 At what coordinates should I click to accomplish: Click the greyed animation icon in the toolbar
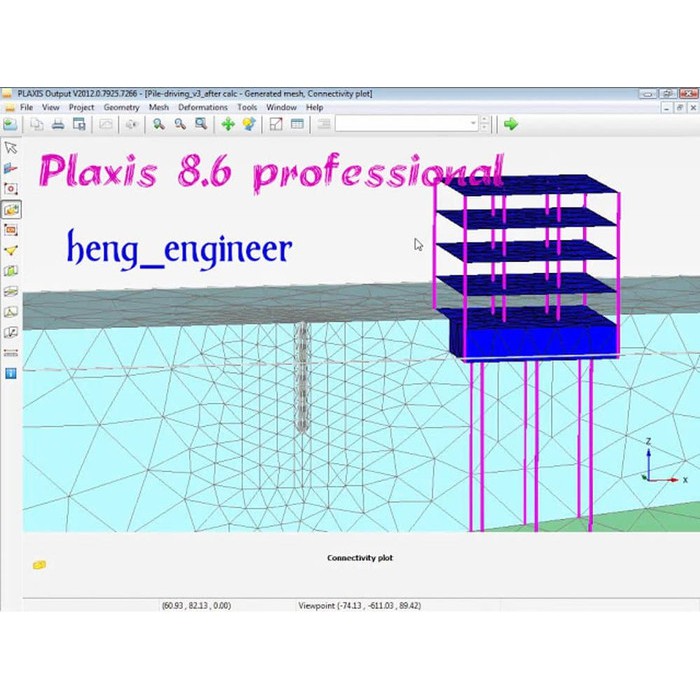(x=131, y=124)
